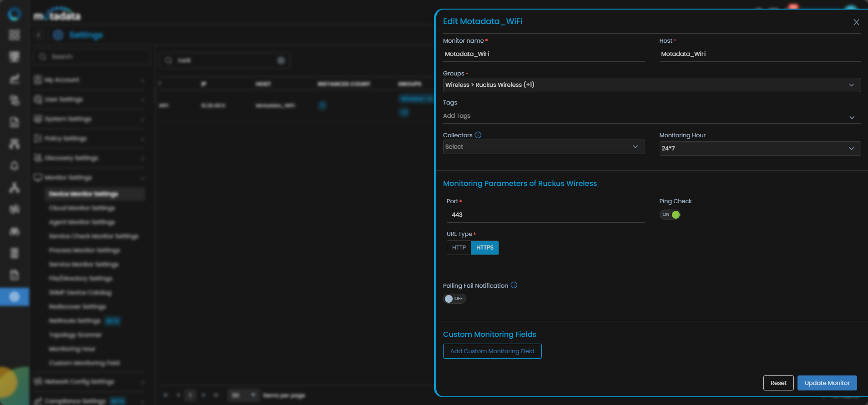Open Service Check Monitor Settings in sidebar
This screenshot has width=868, height=405.
tap(94, 236)
